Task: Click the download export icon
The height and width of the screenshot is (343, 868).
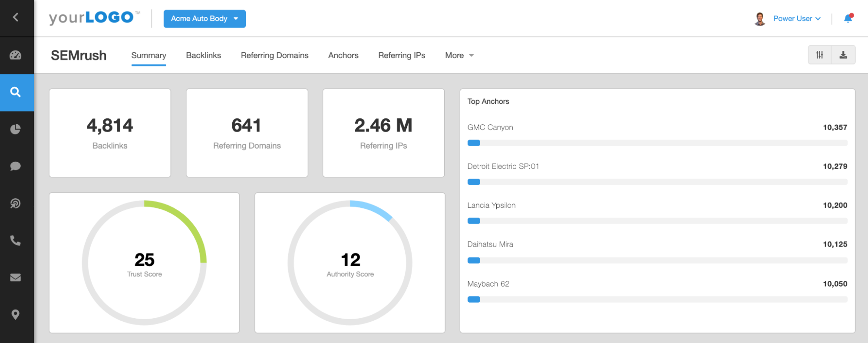Action: [x=843, y=55]
